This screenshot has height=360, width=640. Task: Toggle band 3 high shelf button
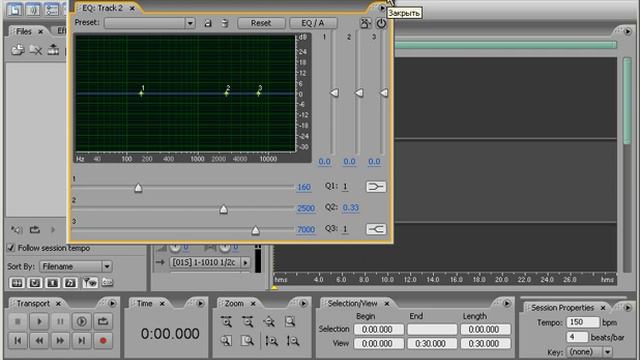coord(376,229)
